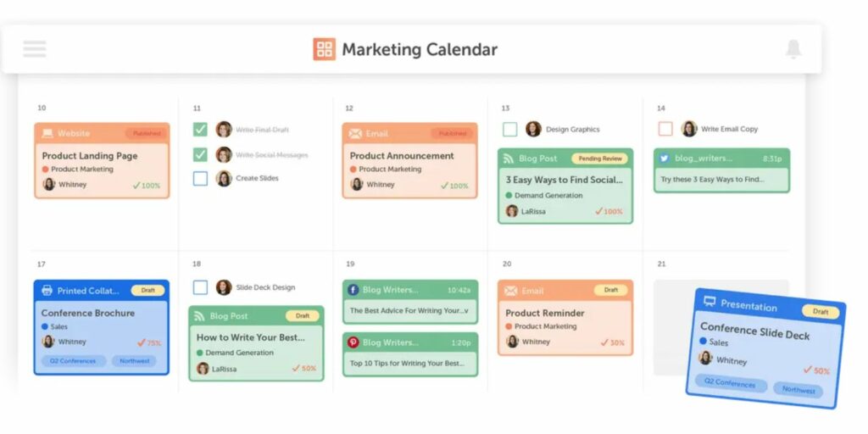Viewport: 868px width, 434px height.
Task: Click the orange Product Marketing color dot on Product Announcement
Action: (x=353, y=170)
